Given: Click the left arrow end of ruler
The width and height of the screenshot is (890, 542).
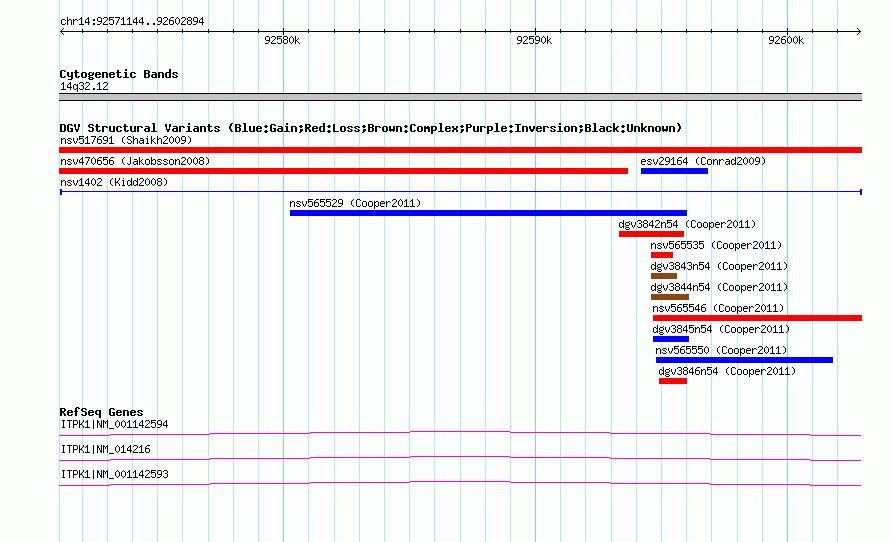Looking at the screenshot, I should (62, 31).
